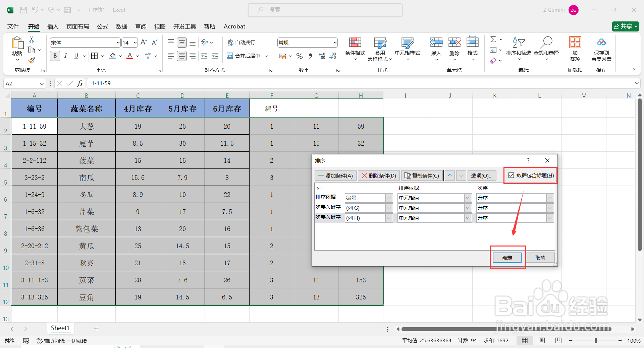Toggle italic formatting on
The image size is (644, 348).
[x=66, y=56]
